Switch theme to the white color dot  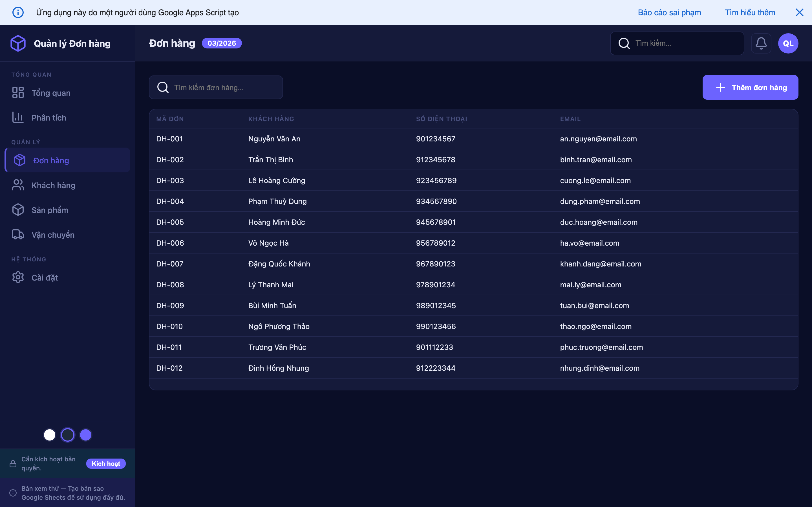[50, 434]
